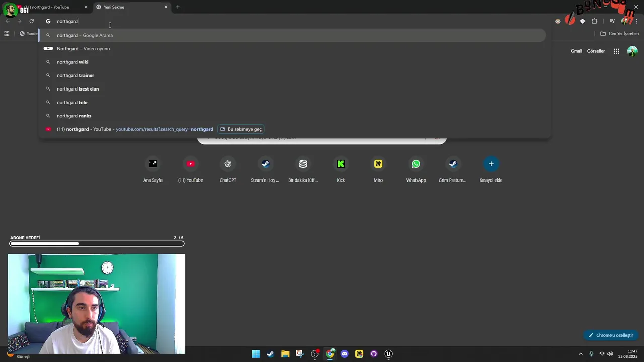Screen dimensions: 644x362
Task: Open the clock and date panel
Action: click(x=628, y=354)
